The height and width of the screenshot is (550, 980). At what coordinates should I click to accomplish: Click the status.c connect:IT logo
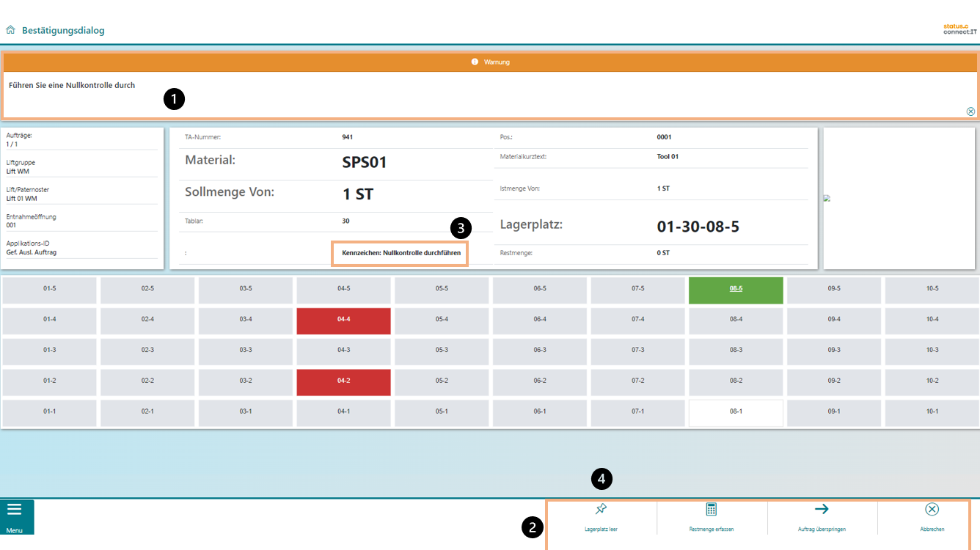(x=959, y=30)
